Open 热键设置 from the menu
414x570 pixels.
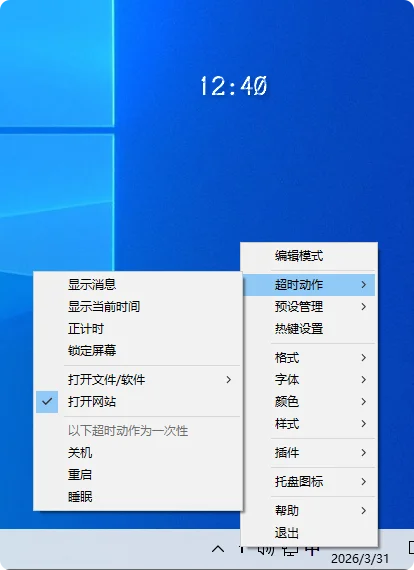[x=309, y=329]
